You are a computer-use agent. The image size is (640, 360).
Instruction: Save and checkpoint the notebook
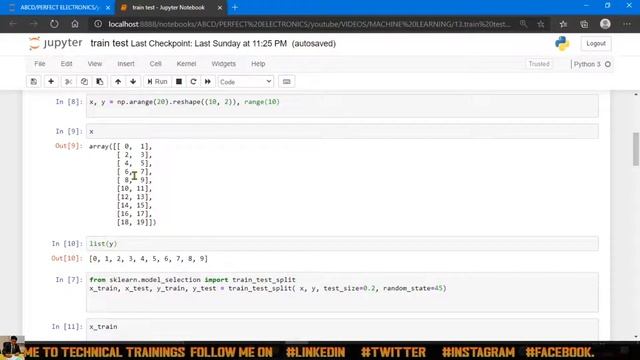[x=34, y=82]
